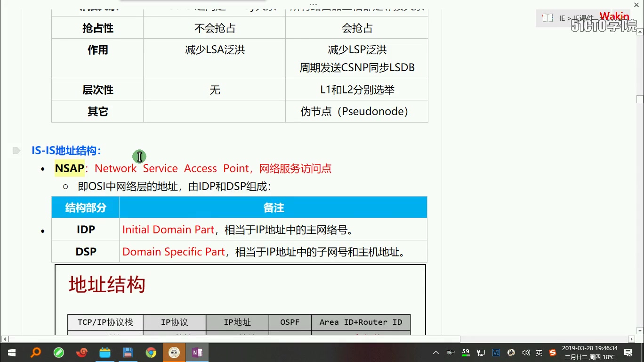
Task: Click the 'IDP' table cell
Action: (86, 230)
